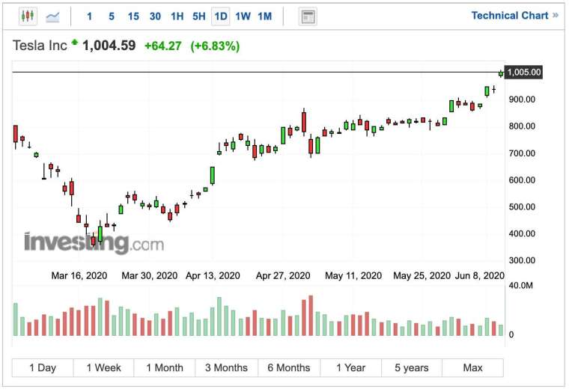Set the 1 minute interval
569x392 pixels.
tap(89, 16)
